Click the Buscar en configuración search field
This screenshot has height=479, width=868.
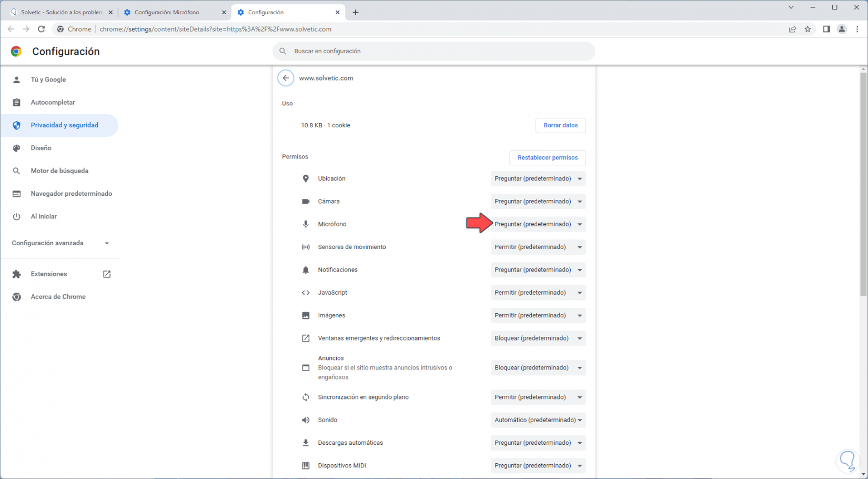coord(434,51)
